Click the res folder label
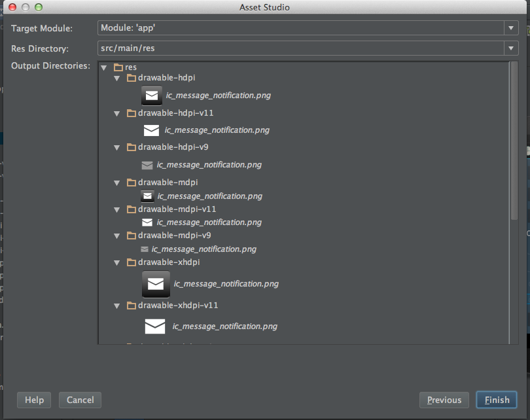The width and height of the screenshot is (530, 420). tap(131, 67)
